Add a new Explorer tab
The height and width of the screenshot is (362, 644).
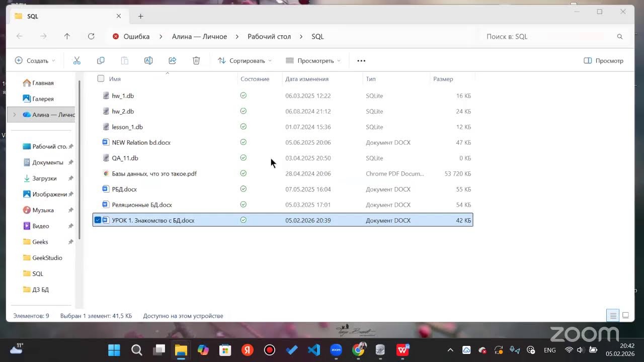point(140,16)
